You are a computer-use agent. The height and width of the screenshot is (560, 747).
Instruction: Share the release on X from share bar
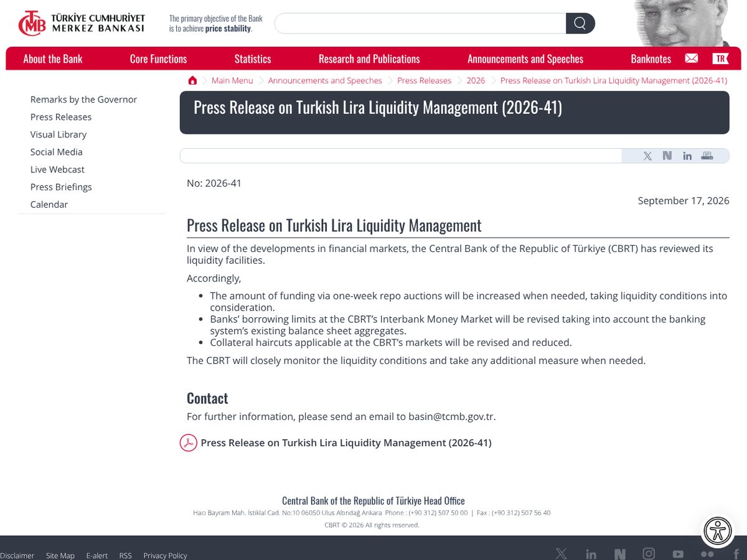pos(647,156)
